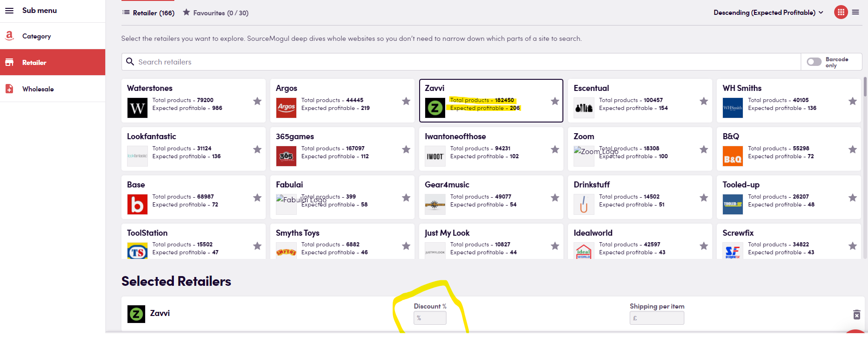Select the Escentual retailer name

(x=591, y=88)
